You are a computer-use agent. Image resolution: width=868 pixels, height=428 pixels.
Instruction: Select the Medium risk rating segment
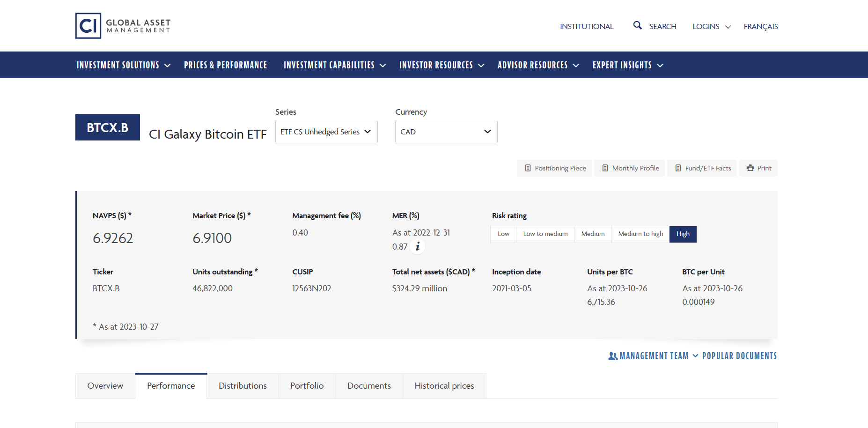pos(593,234)
